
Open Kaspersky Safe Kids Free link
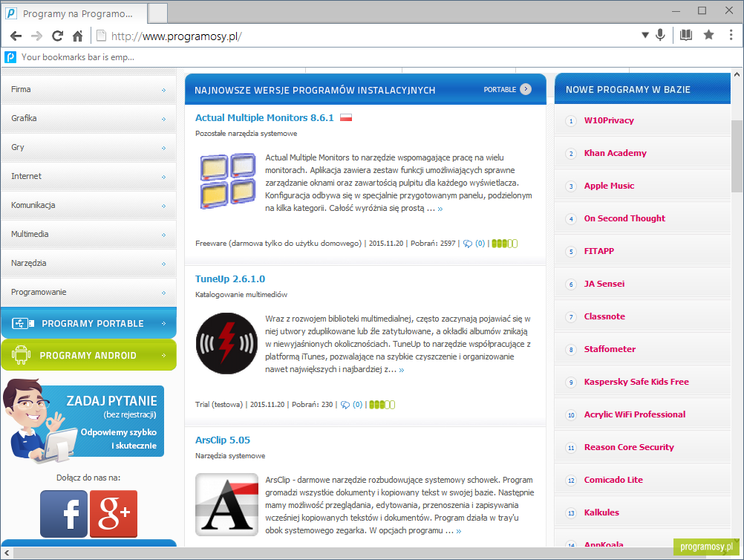(636, 382)
